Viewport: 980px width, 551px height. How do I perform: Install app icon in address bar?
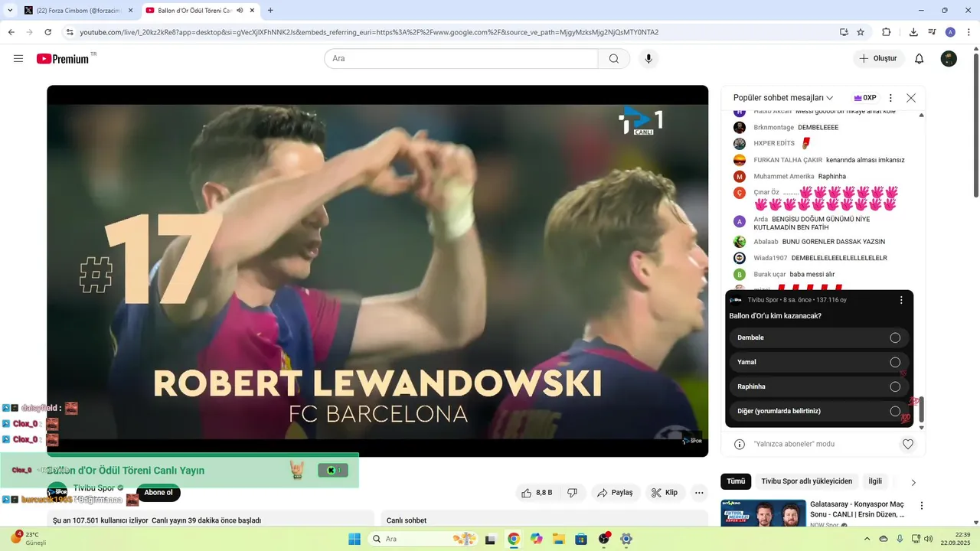[x=844, y=32]
